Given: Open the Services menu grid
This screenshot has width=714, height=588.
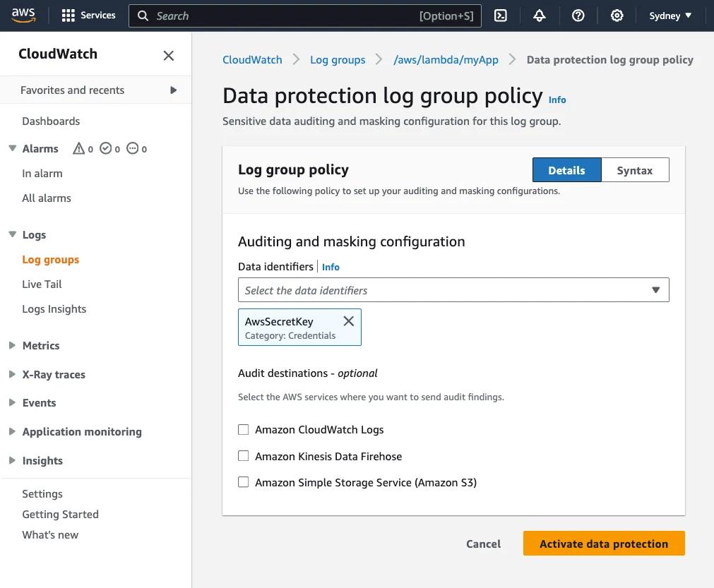Looking at the screenshot, I should pos(88,15).
